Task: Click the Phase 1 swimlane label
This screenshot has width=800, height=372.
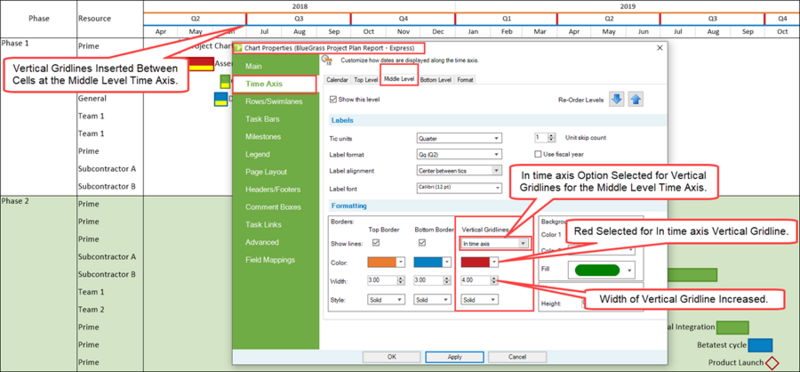Action: pyautogui.click(x=16, y=43)
